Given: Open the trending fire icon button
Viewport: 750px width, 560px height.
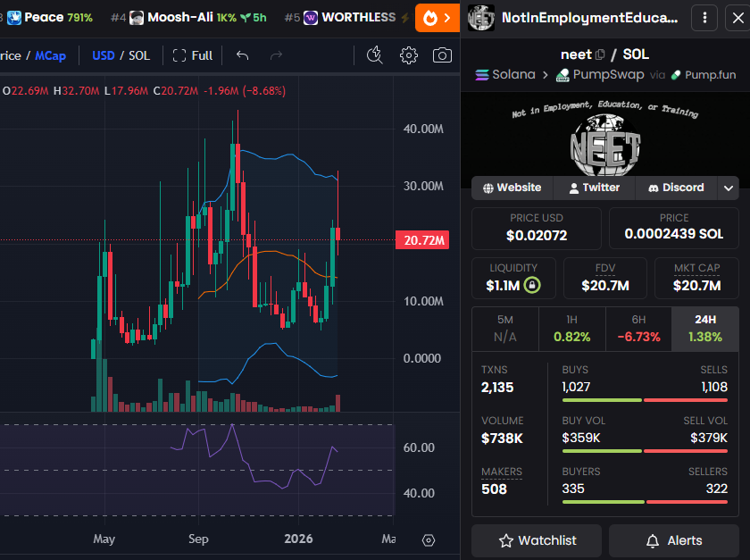Looking at the screenshot, I should click(437, 18).
